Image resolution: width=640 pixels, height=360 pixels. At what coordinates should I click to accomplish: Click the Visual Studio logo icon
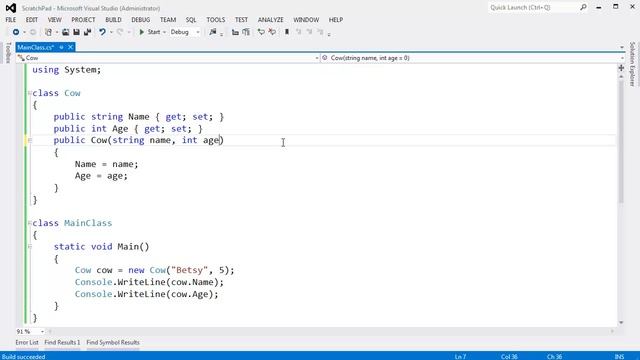click(11, 8)
